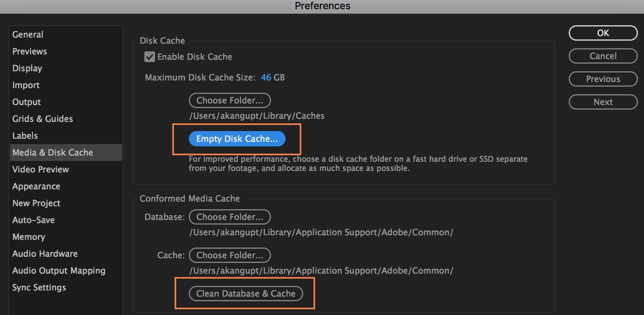This screenshot has height=315, width=644.
Task: Switch to Previews settings
Action: coord(30,51)
